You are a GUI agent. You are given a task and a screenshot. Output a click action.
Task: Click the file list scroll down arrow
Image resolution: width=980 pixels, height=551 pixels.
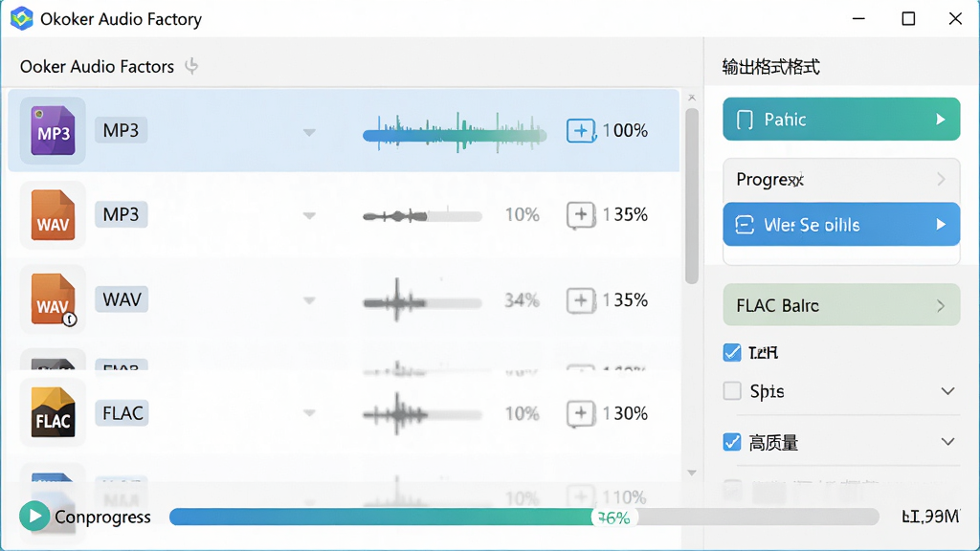click(691, 473)
